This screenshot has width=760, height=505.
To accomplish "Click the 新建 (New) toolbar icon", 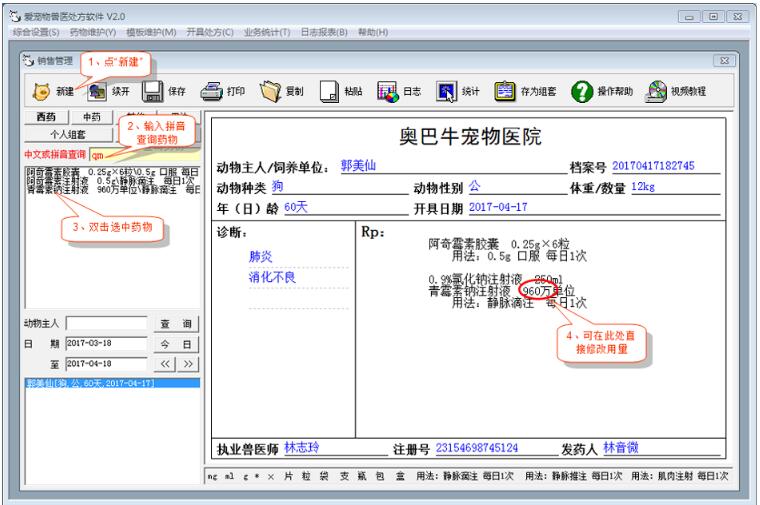I will [41, 91].
